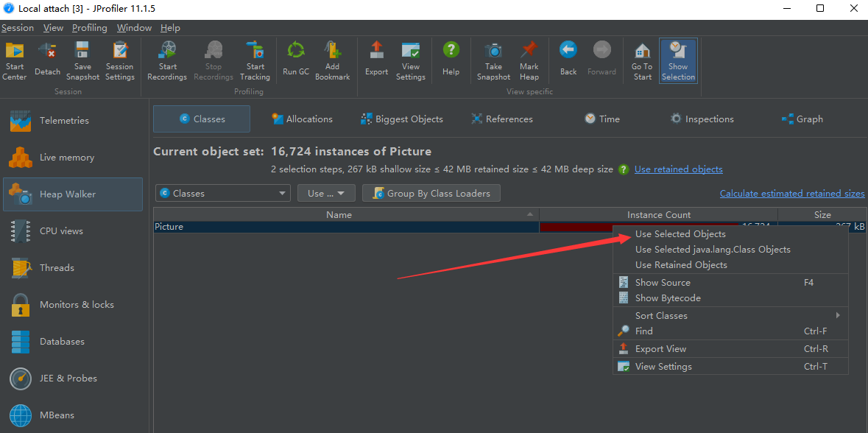Sort by the Size column header
868x433 pixels.
822,215
